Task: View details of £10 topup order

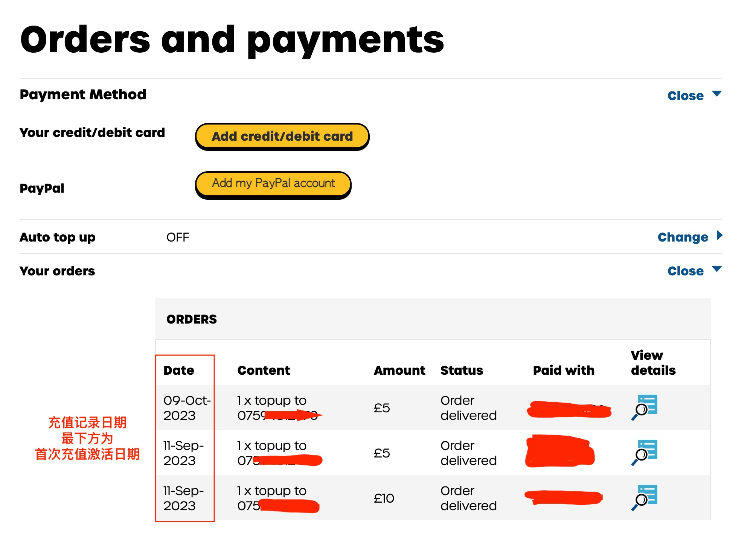Action: click(x=645, y=497)
